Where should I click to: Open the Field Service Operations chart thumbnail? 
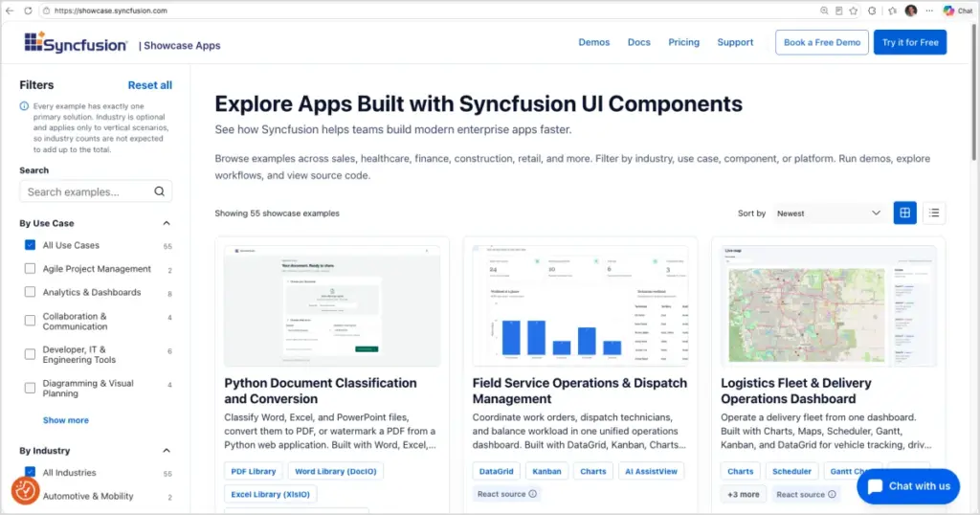coord(580,305)
